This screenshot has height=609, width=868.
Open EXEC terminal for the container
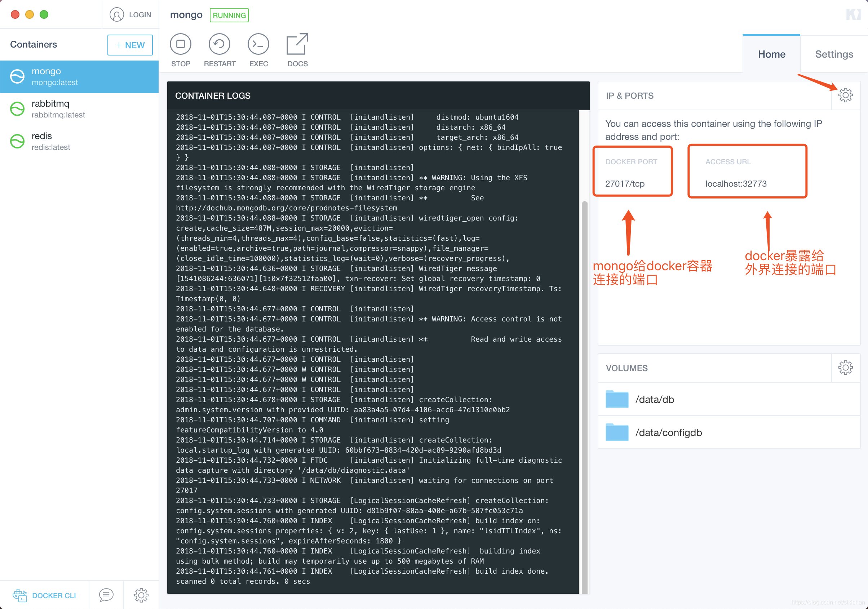pos(258,44)
